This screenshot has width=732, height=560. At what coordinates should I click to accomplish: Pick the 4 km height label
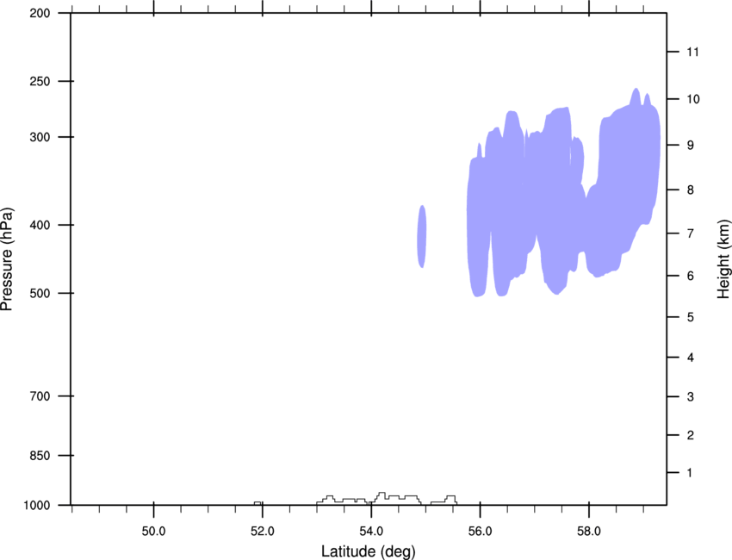click(x=691, y=358)
